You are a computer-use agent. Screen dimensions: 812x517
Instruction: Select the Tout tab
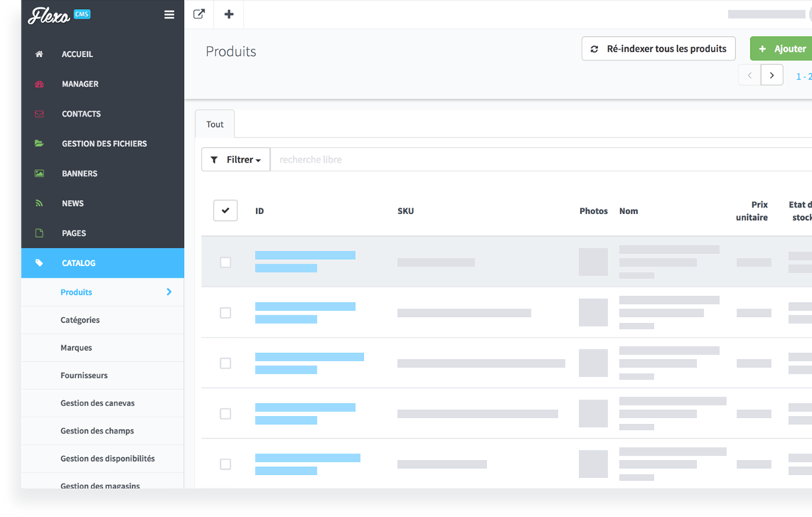tap(215, 124)
